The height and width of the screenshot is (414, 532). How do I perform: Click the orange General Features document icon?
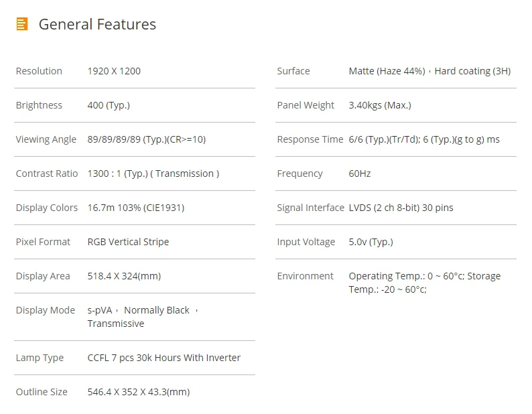(22, 24)
